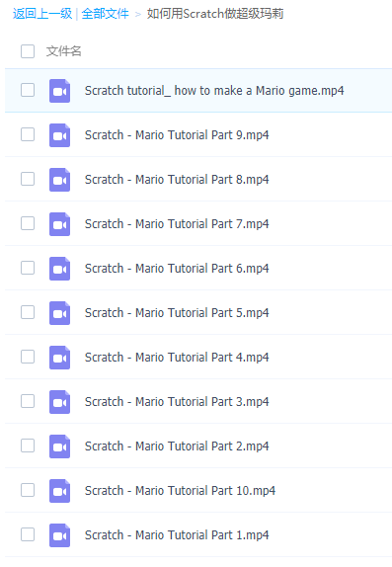Tick checkbox for Mario Tutorial Part 6.mp4
Image resolution: width=392 pixels, height=567 pixels.
click(x=28, y=268)
